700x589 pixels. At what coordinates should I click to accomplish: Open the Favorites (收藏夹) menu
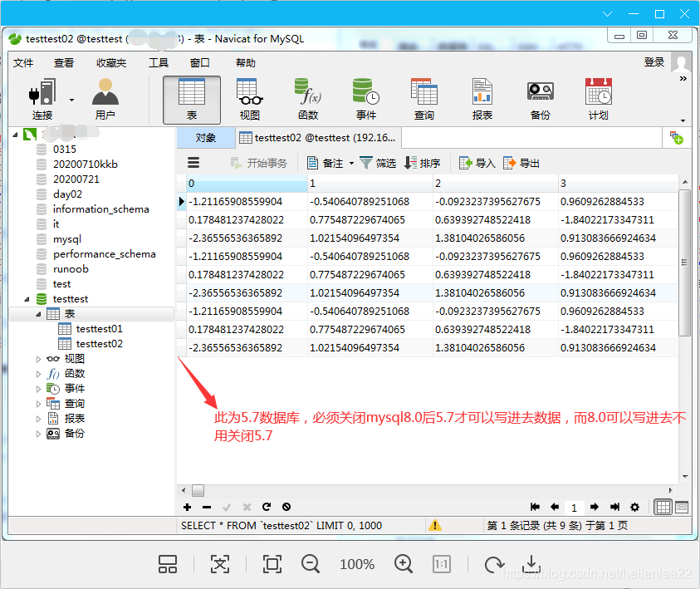point(111,63)
